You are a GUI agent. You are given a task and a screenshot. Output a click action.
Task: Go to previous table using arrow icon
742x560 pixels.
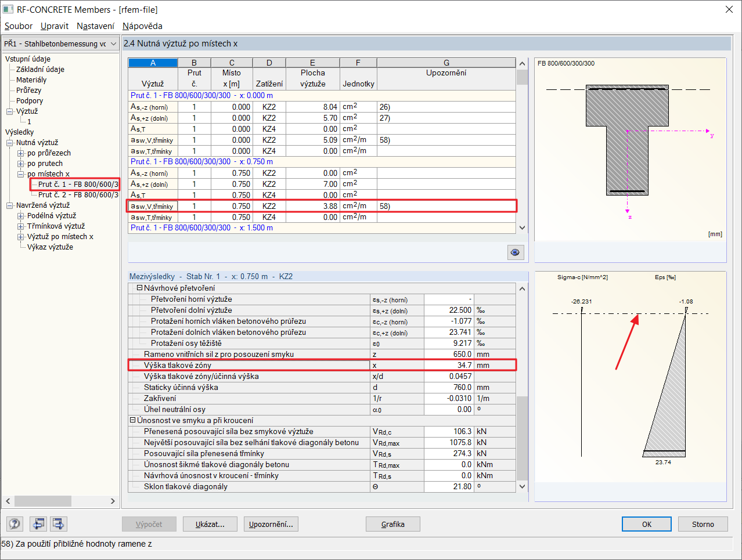pyautogui.click(x=38, y=524)
